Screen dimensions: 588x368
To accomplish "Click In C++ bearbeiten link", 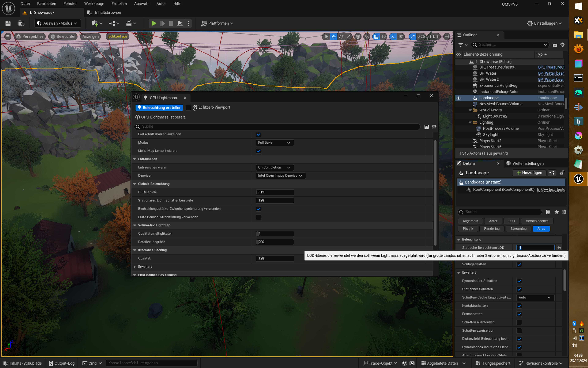I will pyautogui.click(x=551, y=190).
